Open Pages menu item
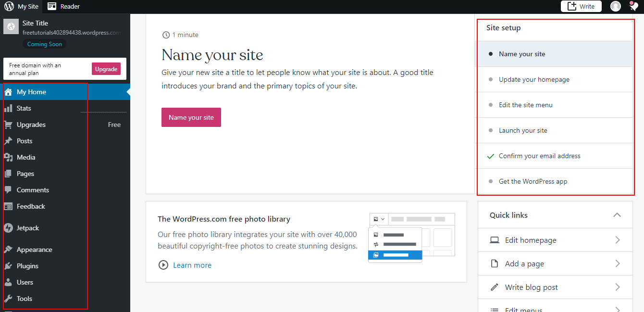The image size is (644, 312). tap(65, 174)
